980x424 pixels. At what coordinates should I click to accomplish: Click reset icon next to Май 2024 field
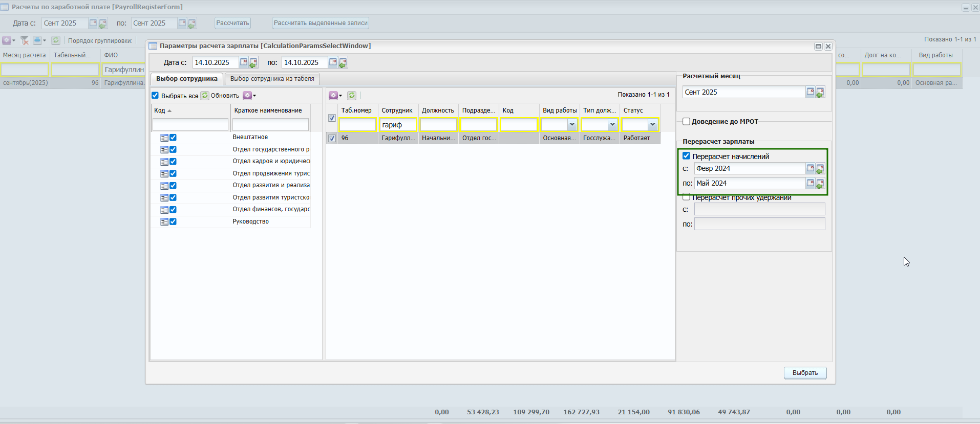(820, 184)
